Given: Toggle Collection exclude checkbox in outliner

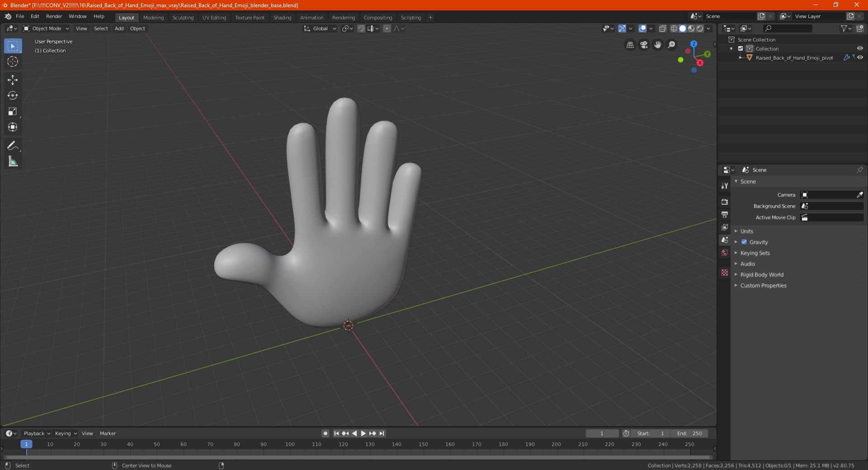Looking at the screenshot, I should click(x=741, y=49).
